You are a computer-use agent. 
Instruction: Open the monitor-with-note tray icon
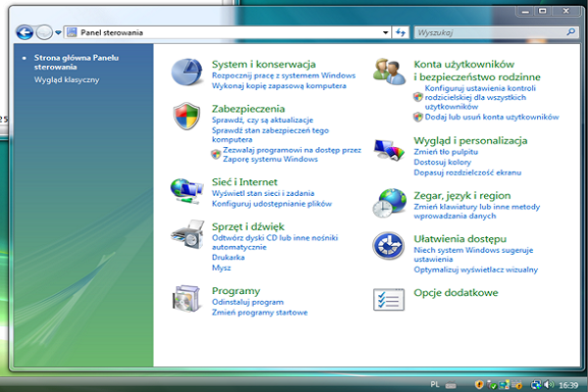[x=505, y=384]
